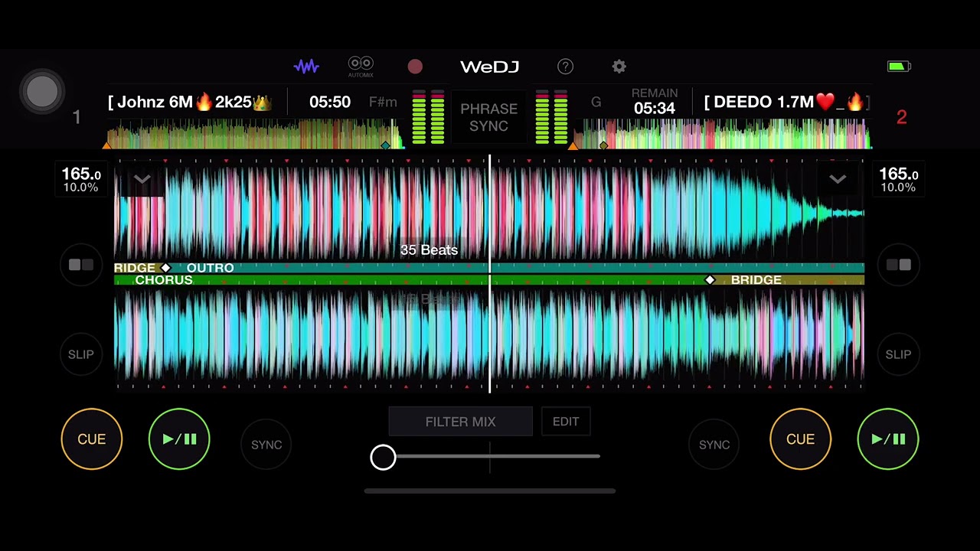980x551 pixels.
Task: Tap deck 1 key F#m
Action: click(383, 102)
